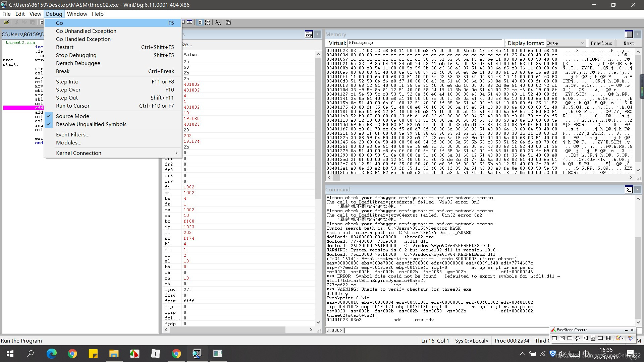Viewport: 644px width, 362px height.
Task: Click the Memory panel horizontal scrollbar thumb
Action: pos(336,178)
